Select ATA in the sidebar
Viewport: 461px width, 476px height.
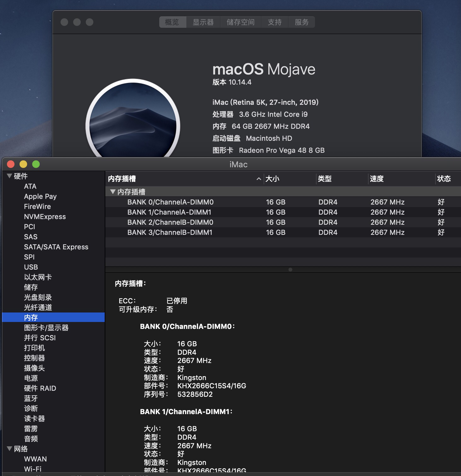pos(30,186)
